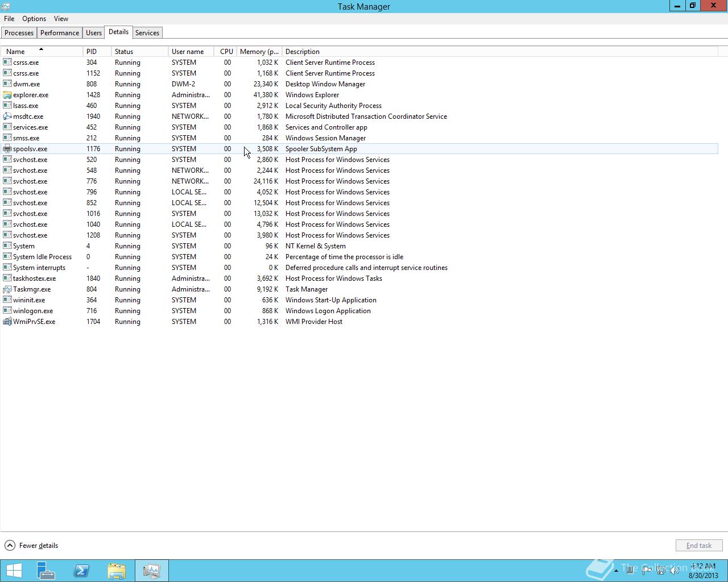Switch to the Users tab
Viewport: 728px width, 582px height.
tap(94, 33)
